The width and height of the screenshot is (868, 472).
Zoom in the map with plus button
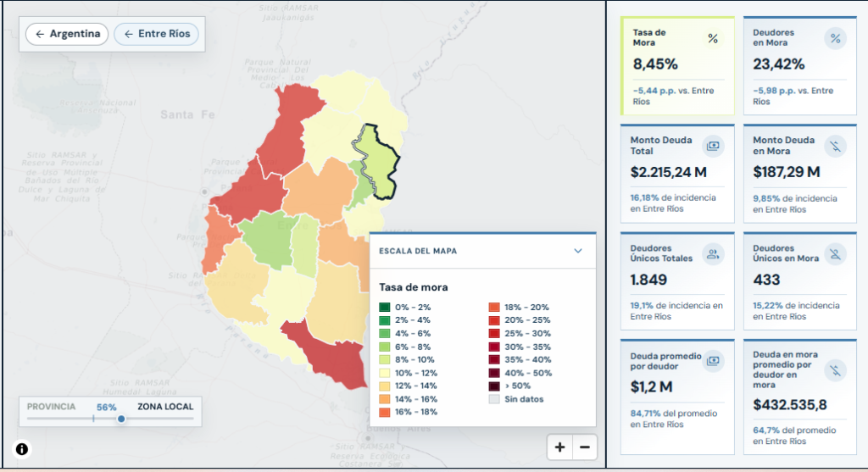click(559, 447)
